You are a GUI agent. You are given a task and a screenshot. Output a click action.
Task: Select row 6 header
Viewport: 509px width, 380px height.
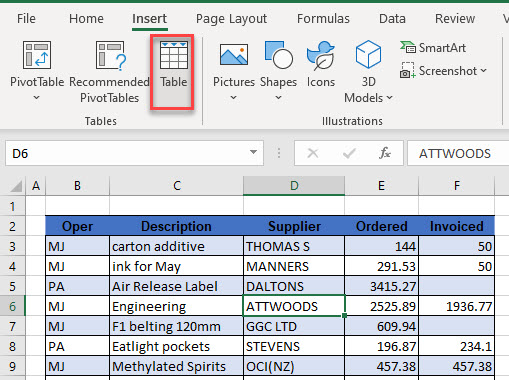pyautogui.click(x=12, y=306)
